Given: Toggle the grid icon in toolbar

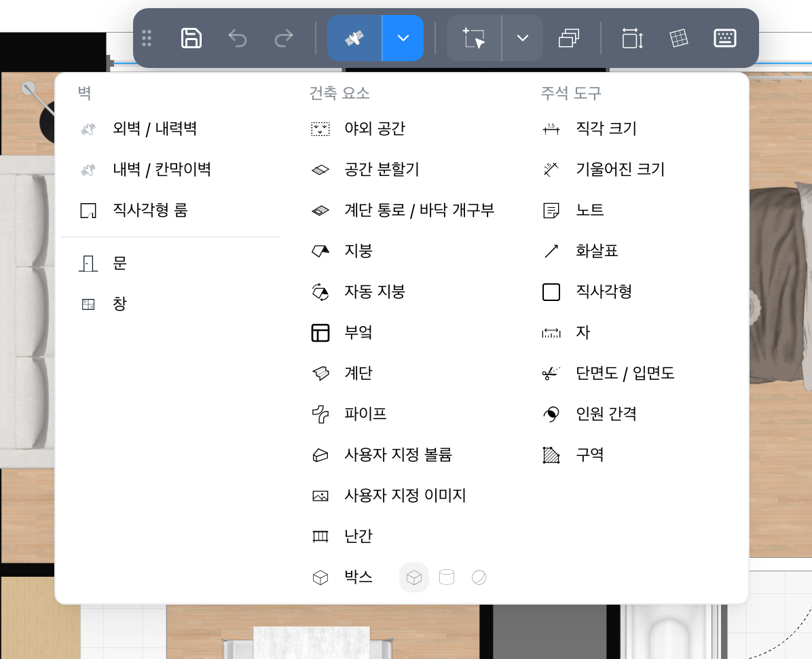Looking at the screenshot, I should coord(678,38).
